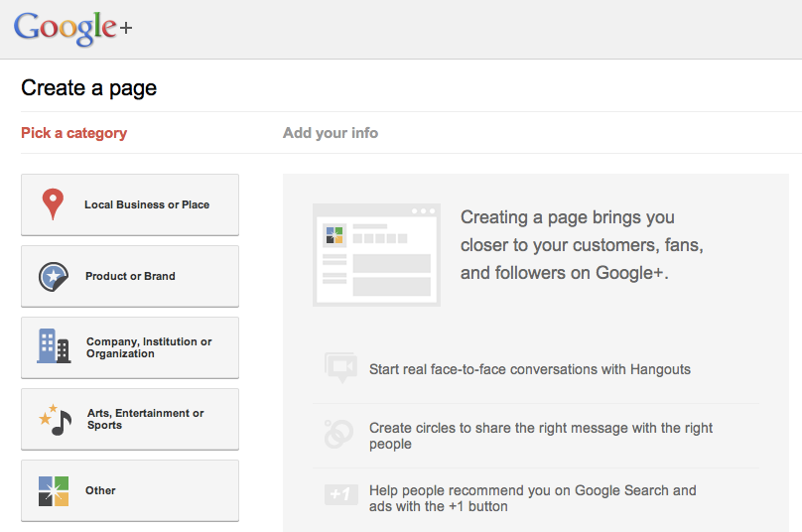The width and height of the screenshot is (802, 532).
Task: Click the text "Creating a page brings you"
Action: (x=567, y=217)
